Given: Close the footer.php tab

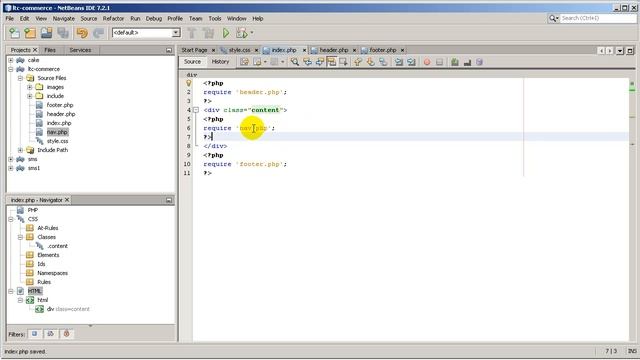Looking at the screenshot, I should (402, 50).
